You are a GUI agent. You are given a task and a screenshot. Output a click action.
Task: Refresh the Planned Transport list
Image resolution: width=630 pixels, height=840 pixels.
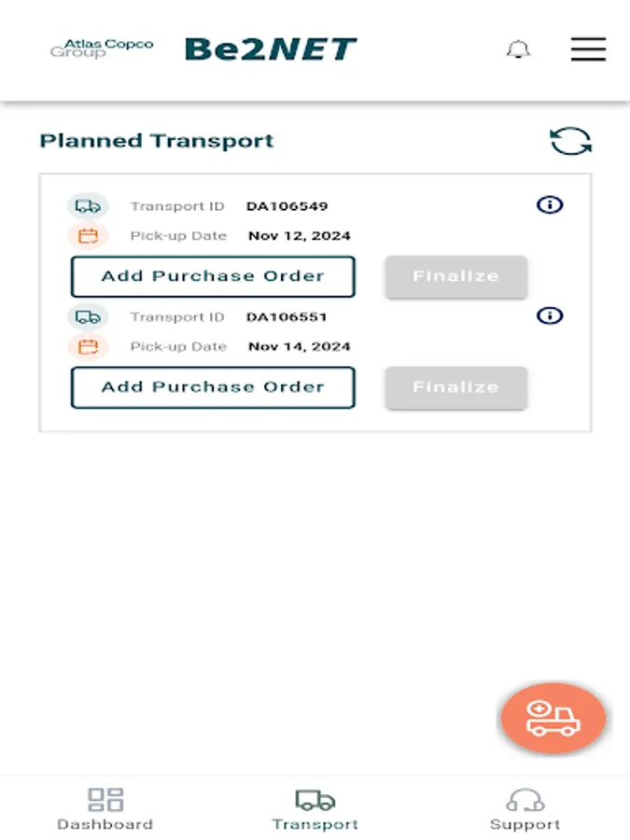(570, 142)
